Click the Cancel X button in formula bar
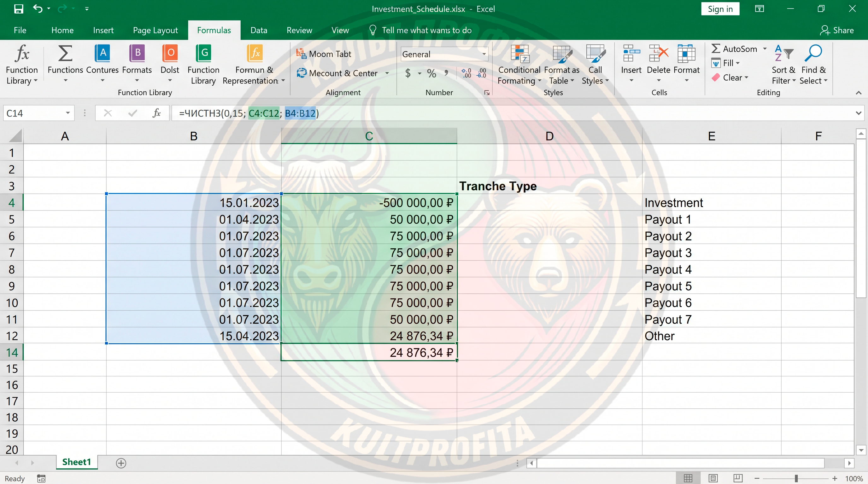868x484 pixels. click(108, 113)
